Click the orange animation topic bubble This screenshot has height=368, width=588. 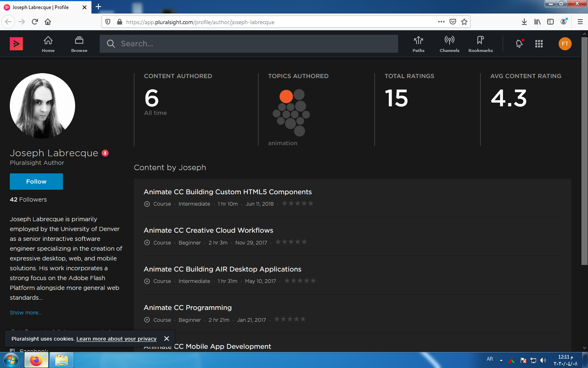tap(286, 96)
